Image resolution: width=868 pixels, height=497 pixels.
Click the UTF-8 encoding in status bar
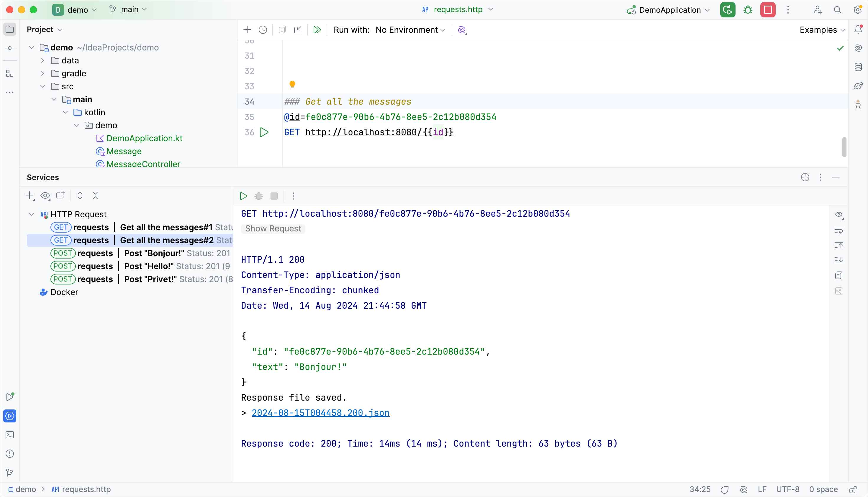click(787, 490)
